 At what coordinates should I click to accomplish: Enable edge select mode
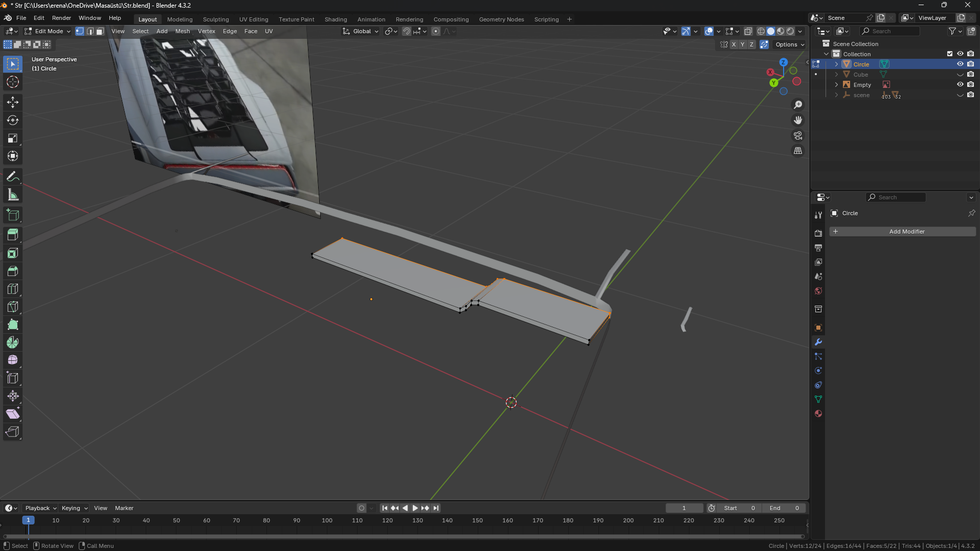(x=90, y=31)
